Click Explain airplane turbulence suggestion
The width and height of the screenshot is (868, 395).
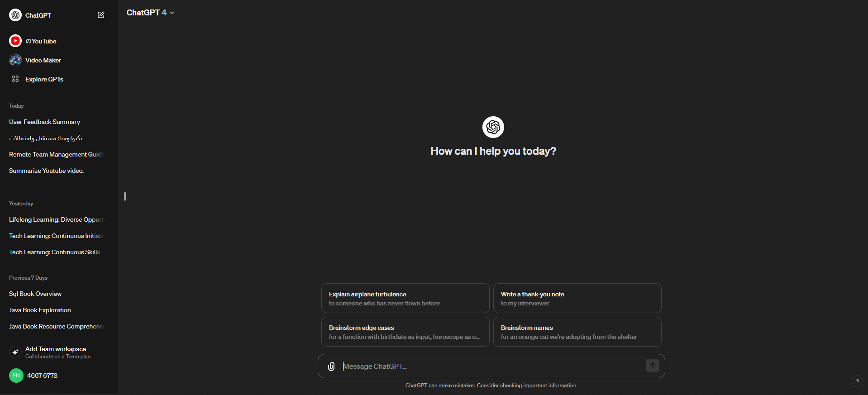pyautogui.click(x=405, y=298)
